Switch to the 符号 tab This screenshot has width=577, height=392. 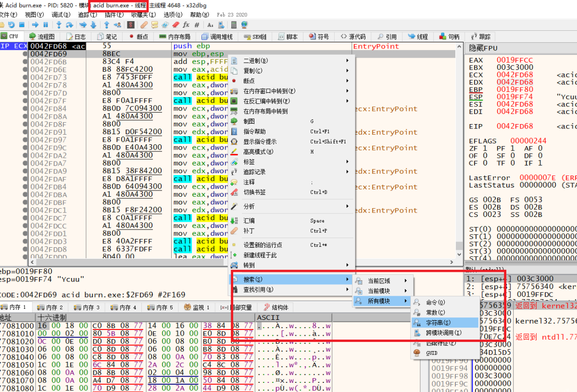tap(319, 37)
